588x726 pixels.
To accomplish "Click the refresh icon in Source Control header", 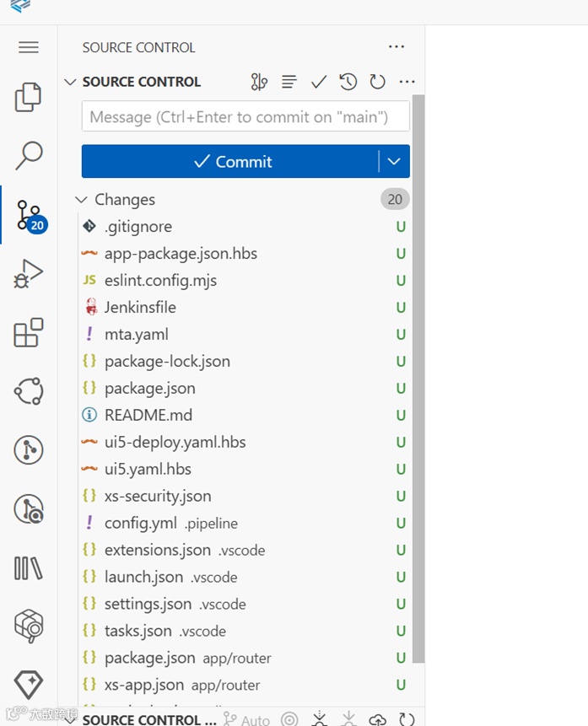I will click(377, 82).
